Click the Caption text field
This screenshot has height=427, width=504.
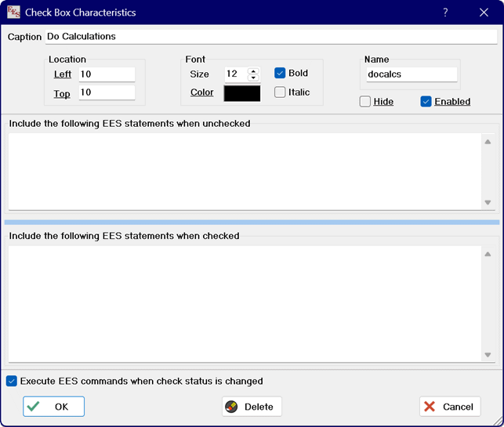tap(270, 37)
